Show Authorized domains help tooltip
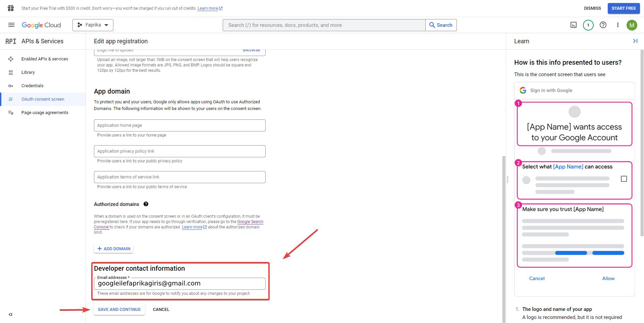 click(146, 204)
